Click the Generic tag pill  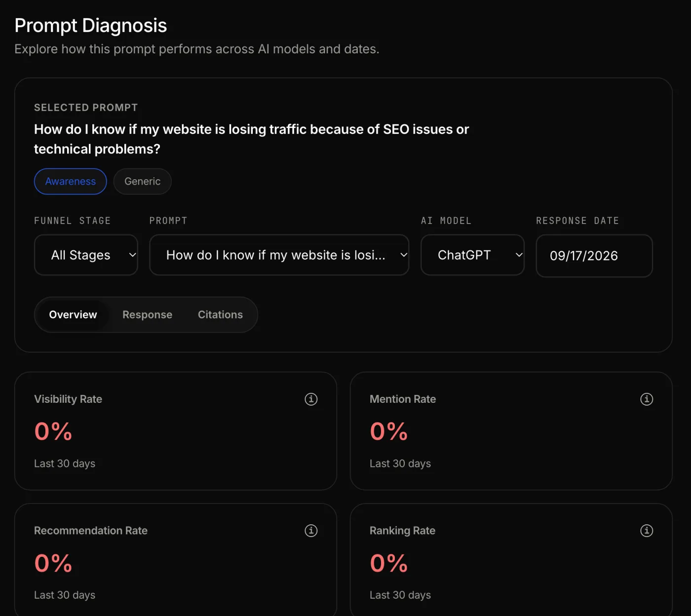pos(142,181)
